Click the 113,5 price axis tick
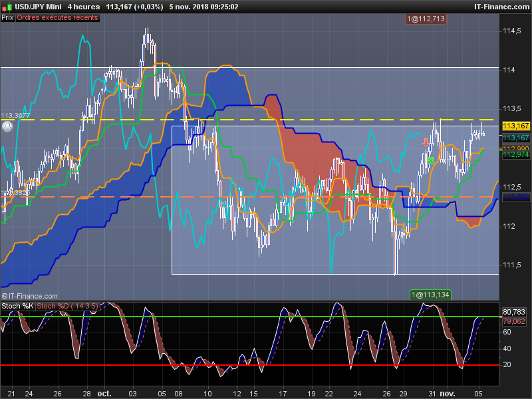The width and height of the screenshot is (532, 399). coord(511,109)
